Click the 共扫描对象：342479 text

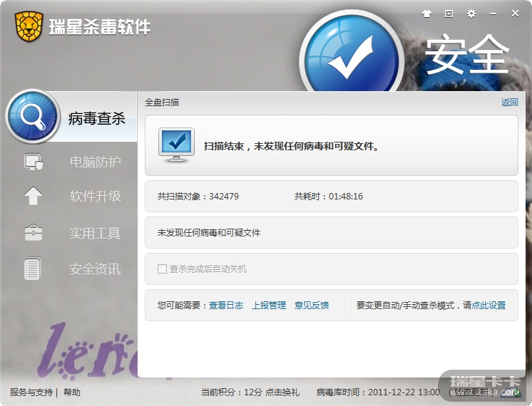pos(198,196)
